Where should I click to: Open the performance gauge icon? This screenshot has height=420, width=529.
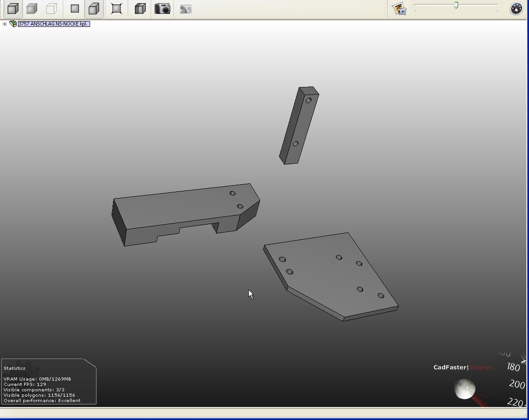516,9
